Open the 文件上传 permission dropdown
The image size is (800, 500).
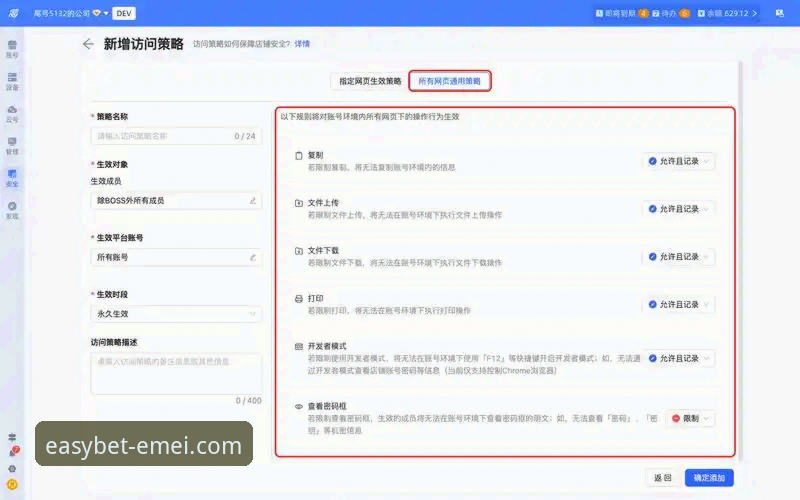click(678, 209)
